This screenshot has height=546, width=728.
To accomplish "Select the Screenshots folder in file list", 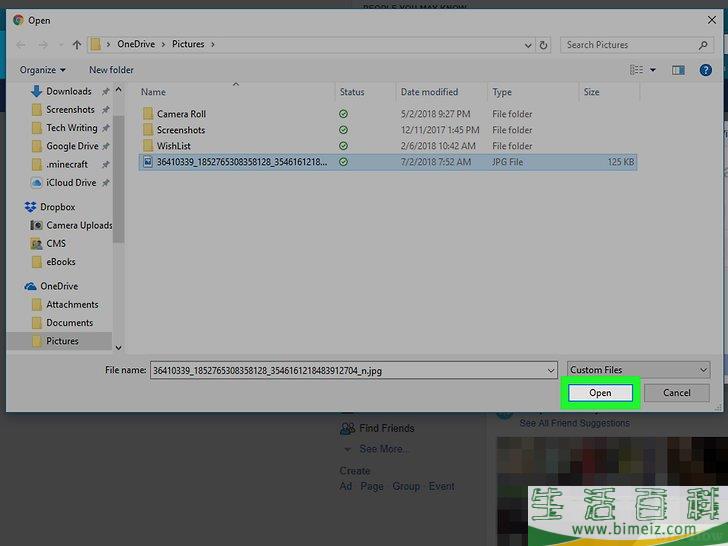I will click(181, 130).
